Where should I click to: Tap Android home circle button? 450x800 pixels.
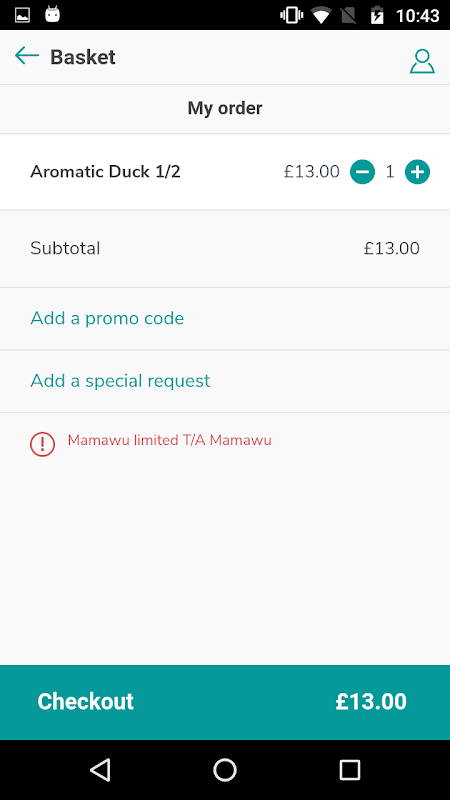[224, 769]
